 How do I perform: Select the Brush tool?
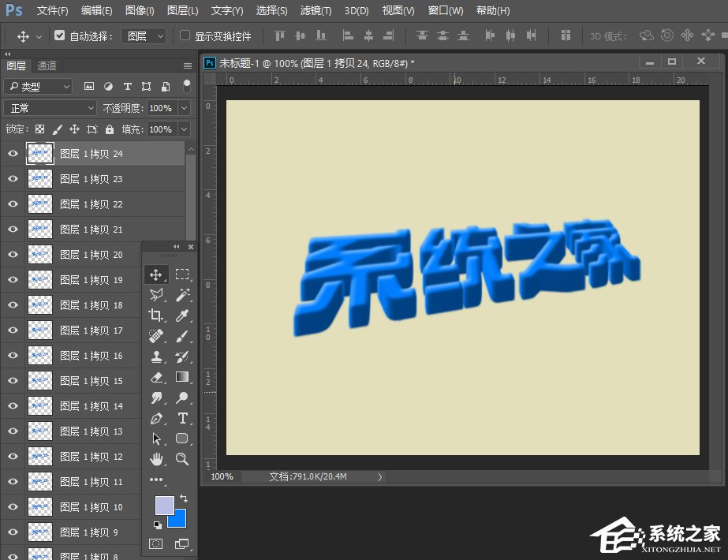(x=183, y=337)
